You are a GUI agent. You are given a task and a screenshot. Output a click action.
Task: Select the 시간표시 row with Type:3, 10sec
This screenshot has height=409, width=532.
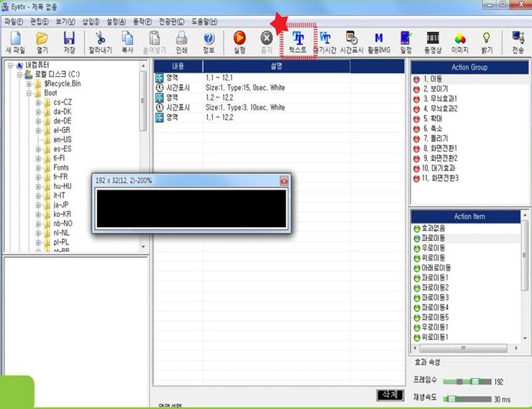(x=279, y=108)
